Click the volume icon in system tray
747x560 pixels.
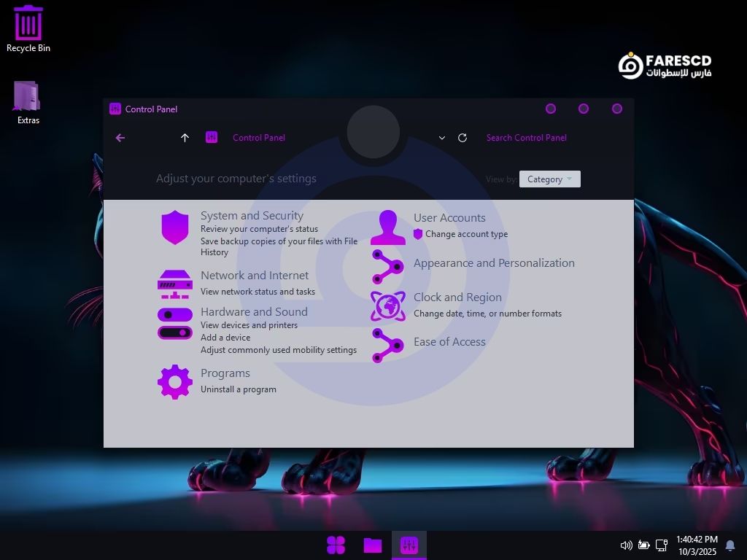pyautogui.click(x=626, y=545)
